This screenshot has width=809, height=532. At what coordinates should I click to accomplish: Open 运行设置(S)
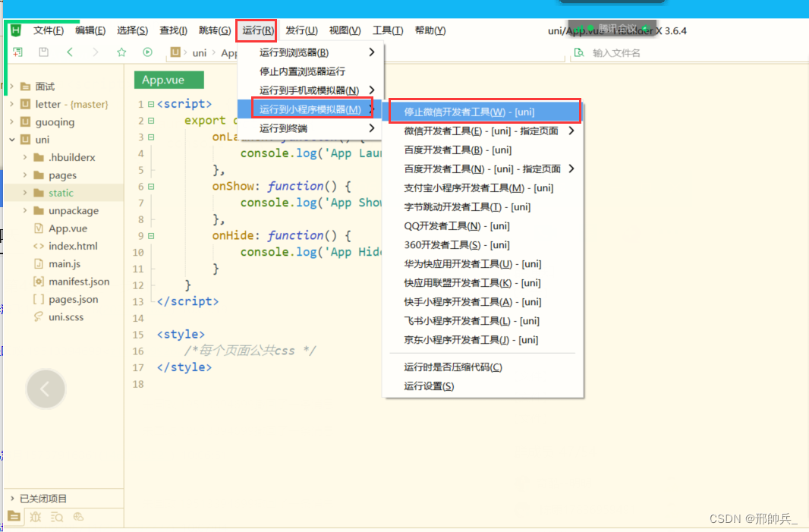pyautogui.click(x=483, y=386)
